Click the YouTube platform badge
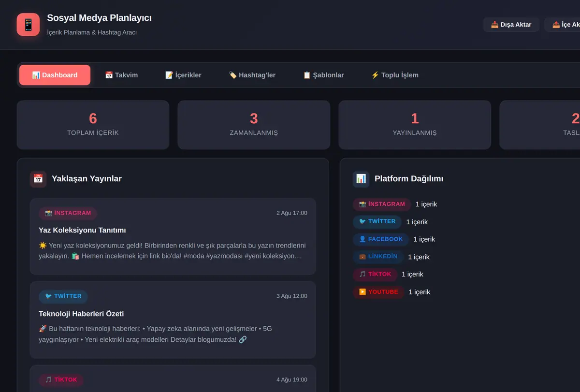Screen dimensions: 580x392 pos(378,292)
